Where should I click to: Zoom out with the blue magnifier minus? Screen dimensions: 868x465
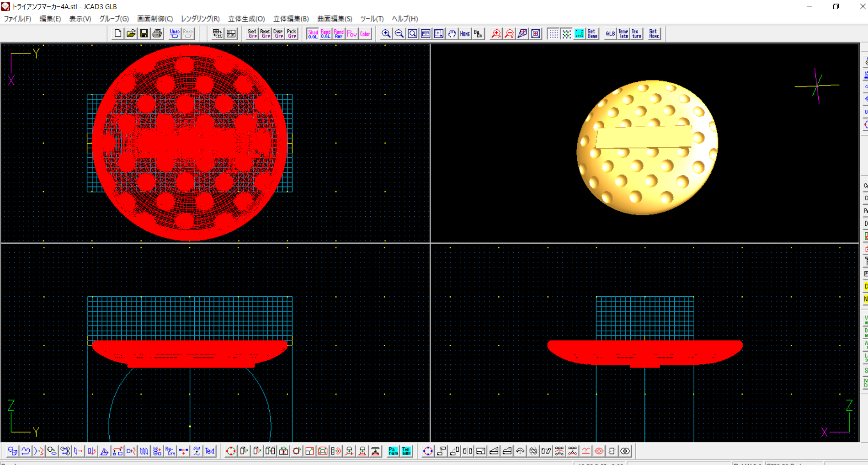pyautogui.click(x=399, y=33)
